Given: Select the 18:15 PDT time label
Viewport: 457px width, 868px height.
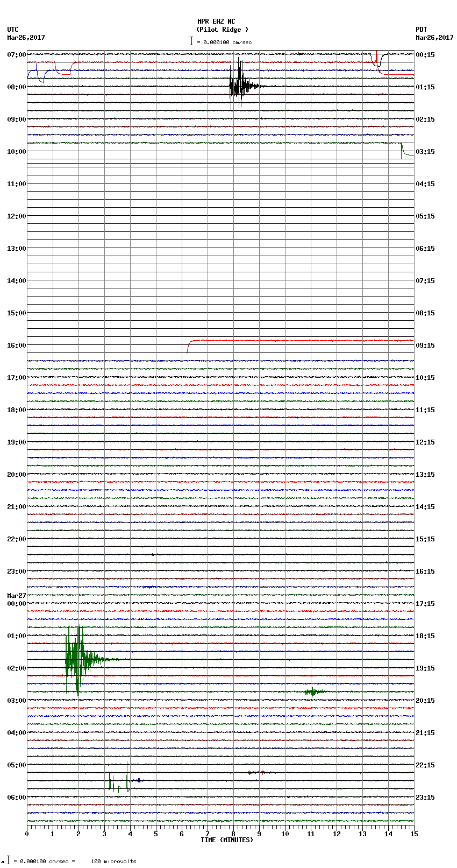Looking at the screenshot, I should pyautogui.click(x=425, y=636).
